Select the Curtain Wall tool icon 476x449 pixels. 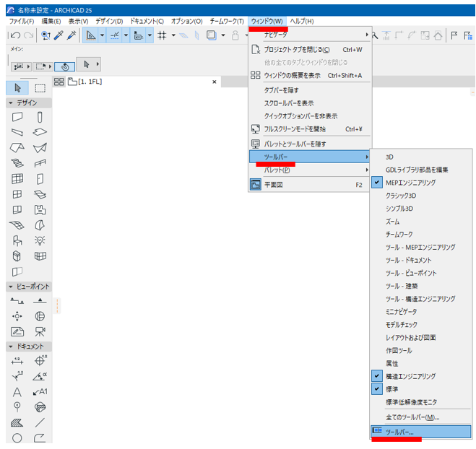(x=17, y=179)
